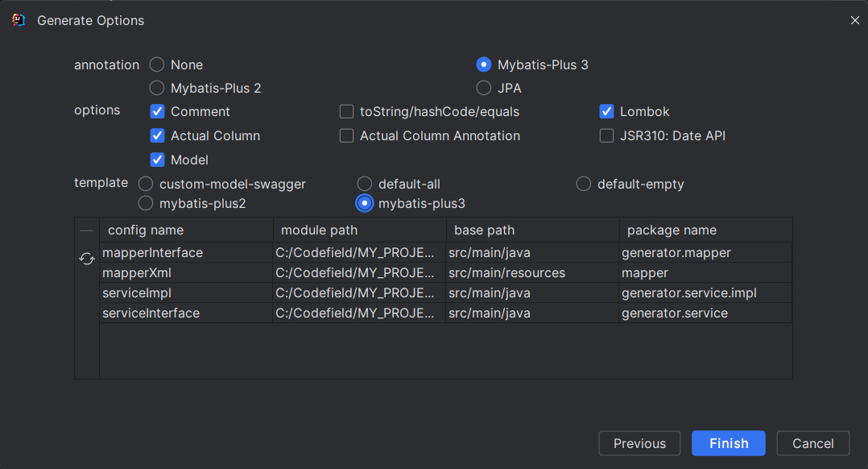Uncheck the Model option
The width and height of the screenshot is (868, 469).
(158, 160)
